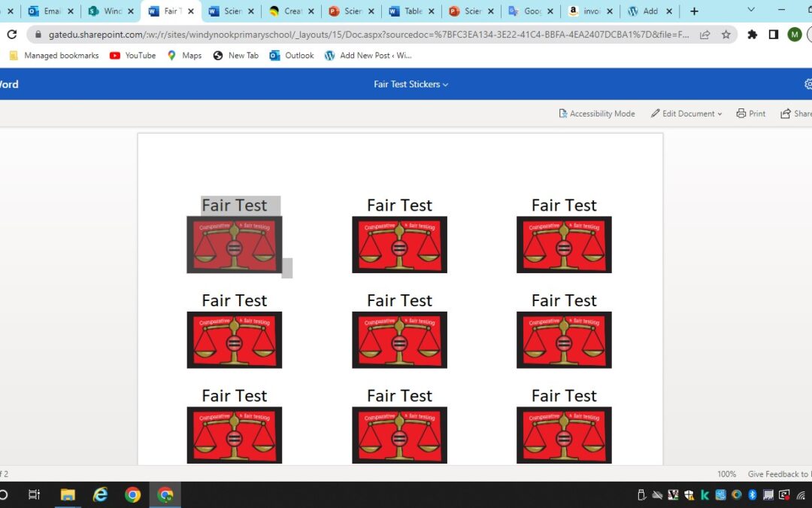This screenshot has width=812, height=508.
Task: Expand the tab search chevron in Chrome
Action: point(751,11)
